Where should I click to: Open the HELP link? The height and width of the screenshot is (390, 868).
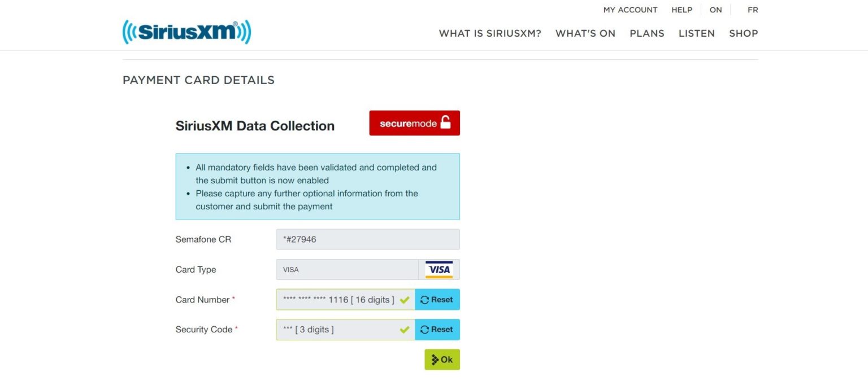pos(682,10)
